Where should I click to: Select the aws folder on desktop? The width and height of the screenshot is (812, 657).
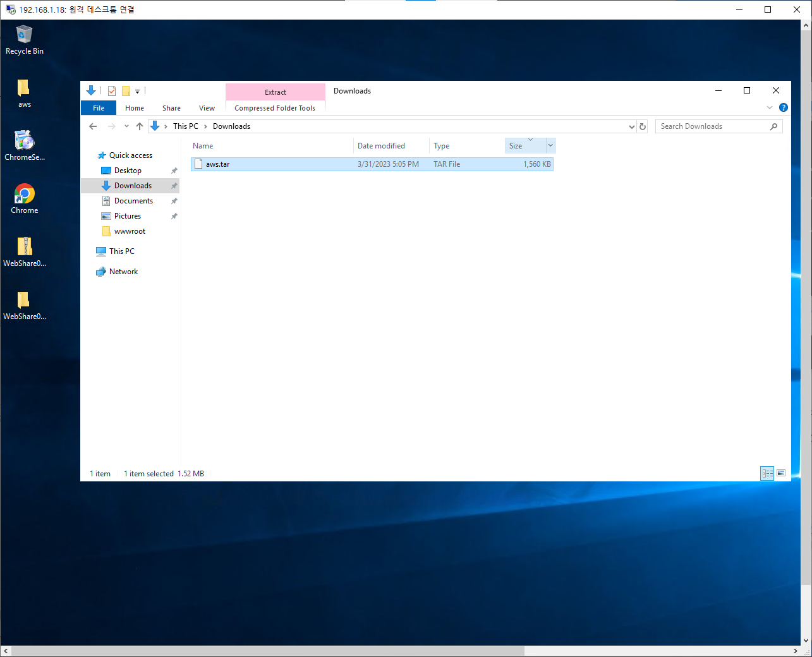[x=24, y=93]
